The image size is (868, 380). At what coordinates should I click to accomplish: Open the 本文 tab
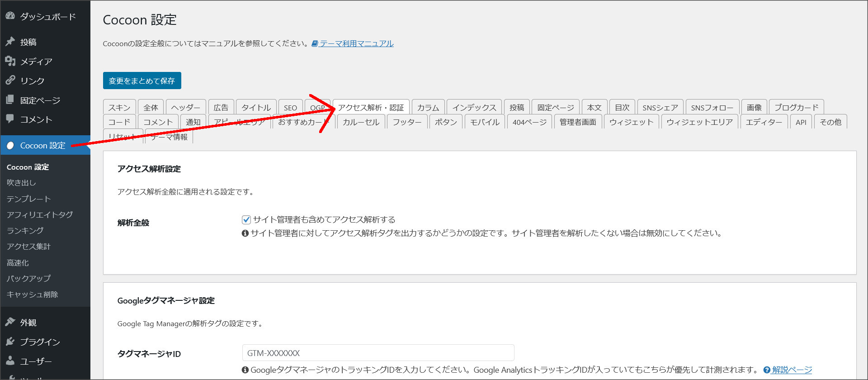[x=594, y=107]
